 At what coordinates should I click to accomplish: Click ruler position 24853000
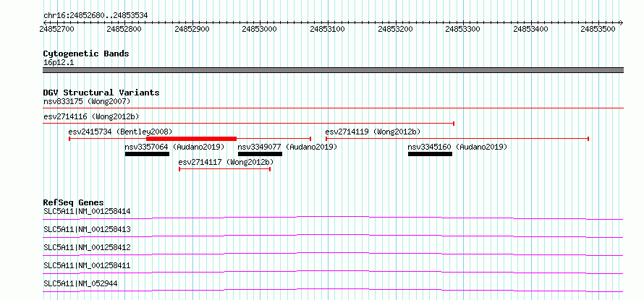point(260,29)
